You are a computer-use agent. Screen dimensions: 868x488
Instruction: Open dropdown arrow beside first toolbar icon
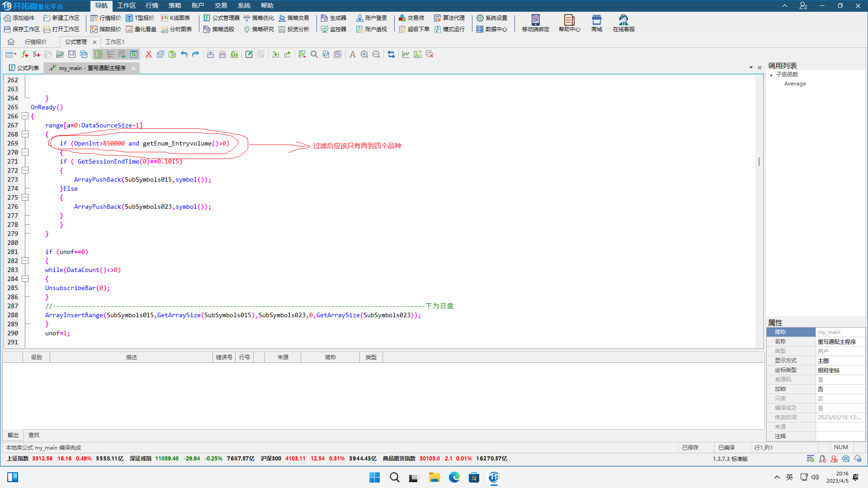pyautogui.click(x=15, y=54)
